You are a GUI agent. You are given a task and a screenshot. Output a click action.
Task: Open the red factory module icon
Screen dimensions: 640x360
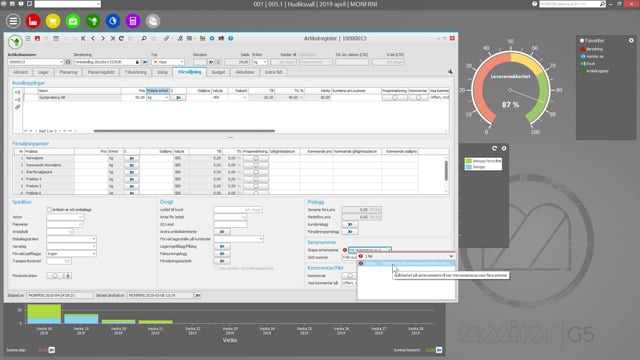33,21
